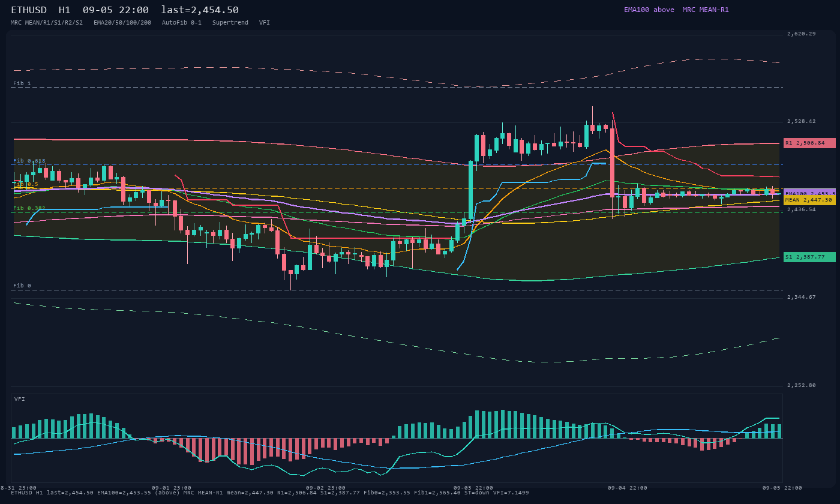The width and height of the screenshot is (840, 504).
Task: Click the purple 'EMA100 above' status text
Action: pos(649,10)
